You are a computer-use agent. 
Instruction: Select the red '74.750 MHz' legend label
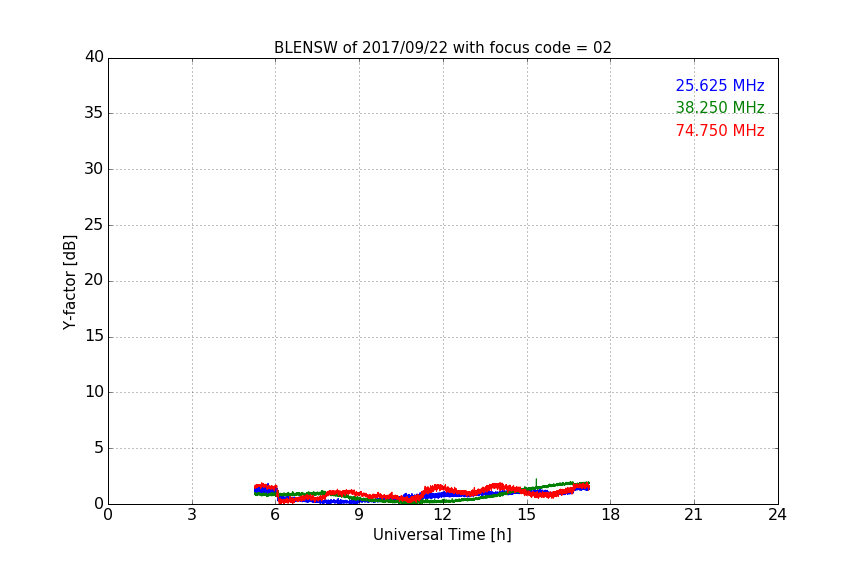tap(720, 131)
